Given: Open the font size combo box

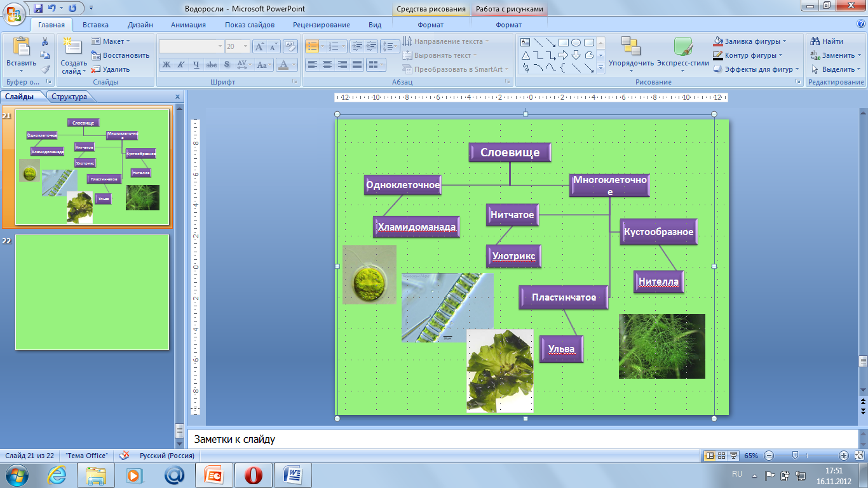Looking at the screenshot, I should point(236,46).
